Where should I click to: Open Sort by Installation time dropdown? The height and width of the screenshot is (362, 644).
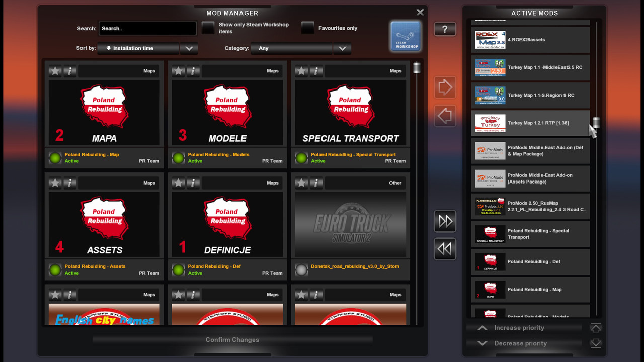[138, 48]
